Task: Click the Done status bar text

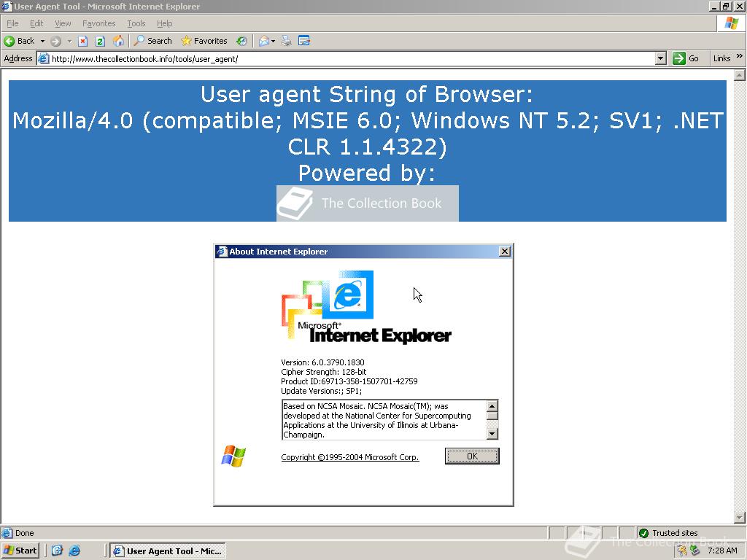Action: point(24,533)
